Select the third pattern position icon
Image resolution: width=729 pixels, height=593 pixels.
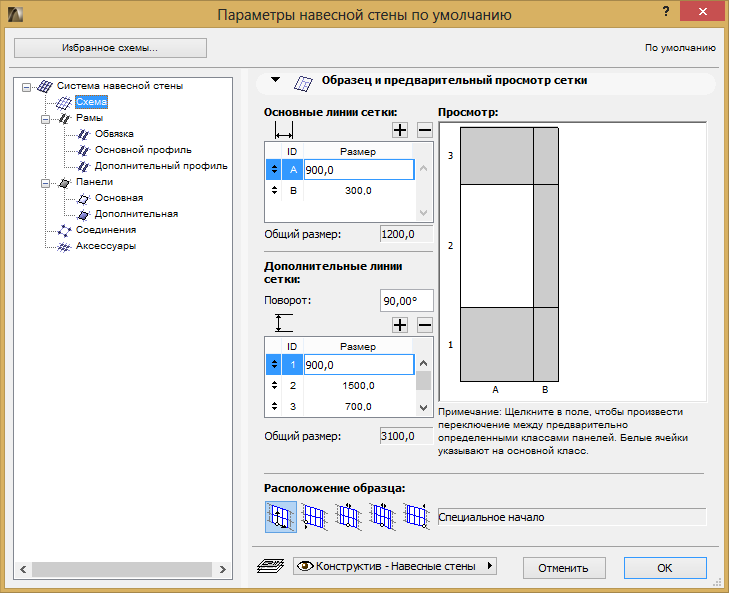[348, 516]
